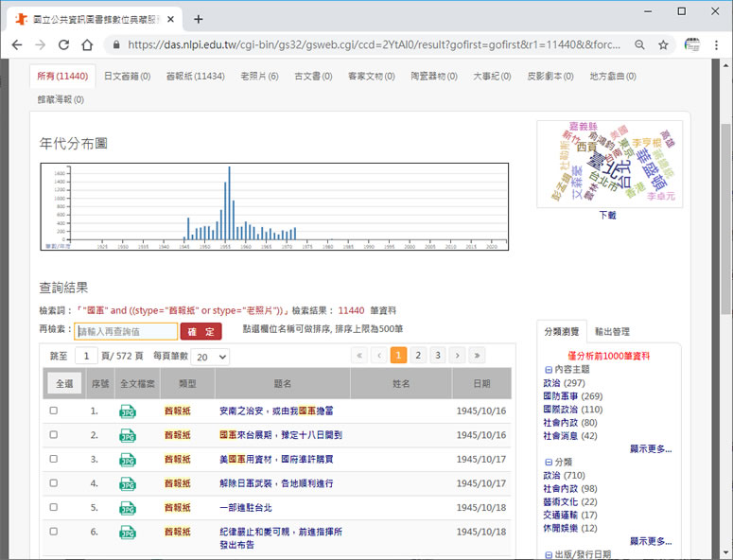Open JPG file for result row 1

[128, 411]
